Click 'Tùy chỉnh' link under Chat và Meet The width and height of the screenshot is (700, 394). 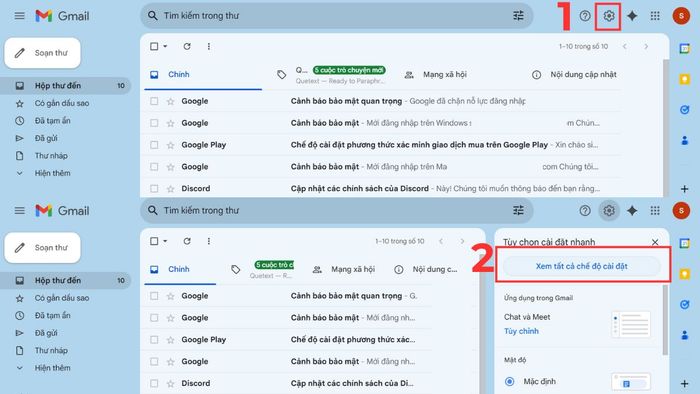pyautogui.click(x=521, y=331)
